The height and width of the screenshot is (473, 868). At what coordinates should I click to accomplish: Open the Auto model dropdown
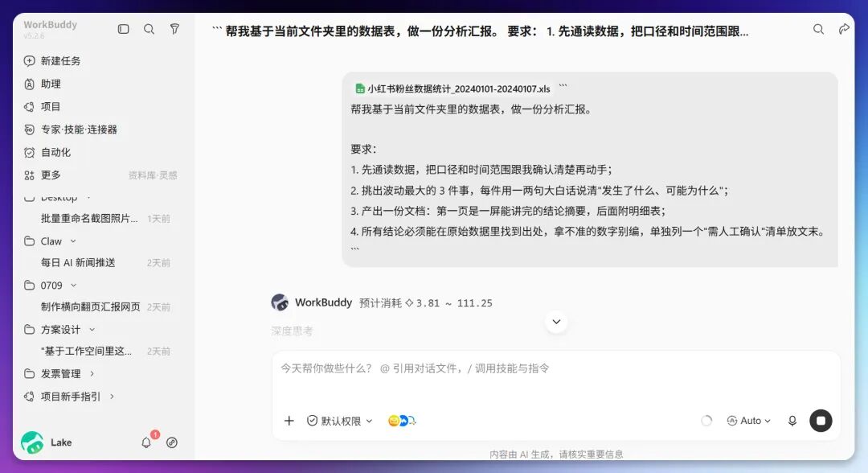click(x=749, y=421)
